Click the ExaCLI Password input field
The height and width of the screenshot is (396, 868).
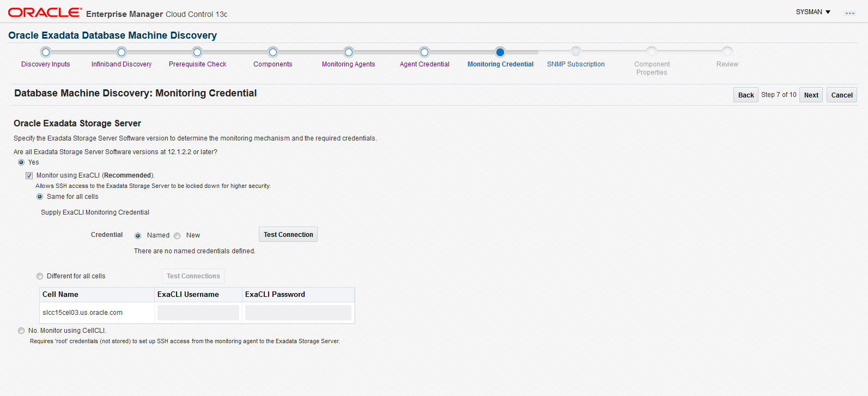point(298,313)
